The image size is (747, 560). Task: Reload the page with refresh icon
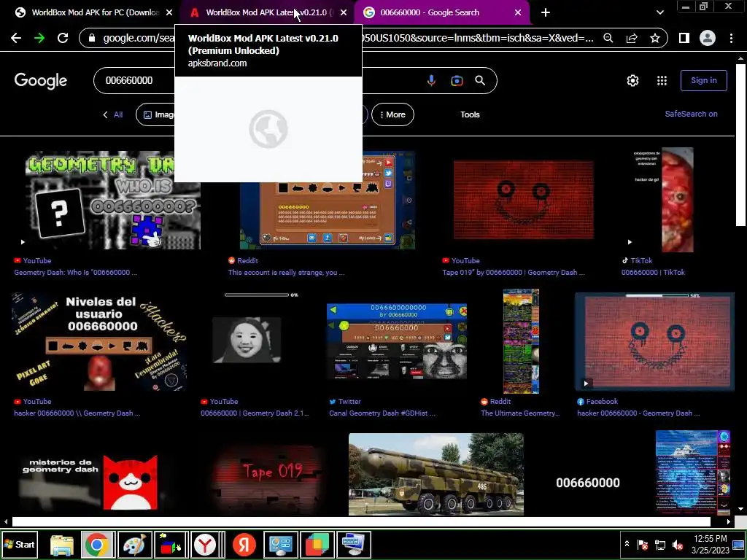coord(63,38)
